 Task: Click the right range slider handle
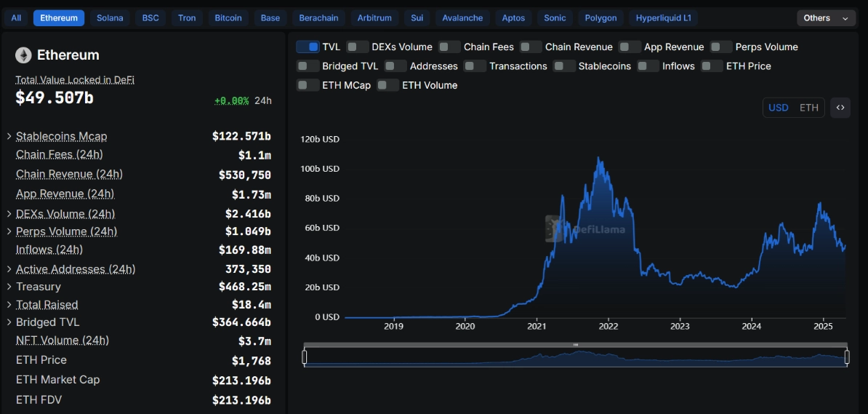point(846,357)
